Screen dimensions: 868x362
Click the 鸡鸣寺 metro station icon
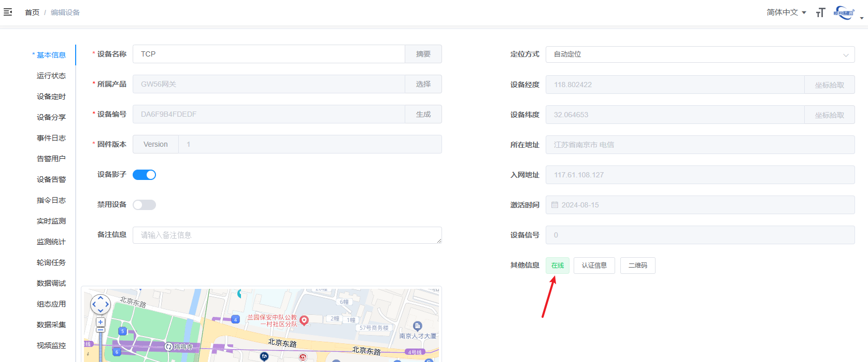coord(168,346)
